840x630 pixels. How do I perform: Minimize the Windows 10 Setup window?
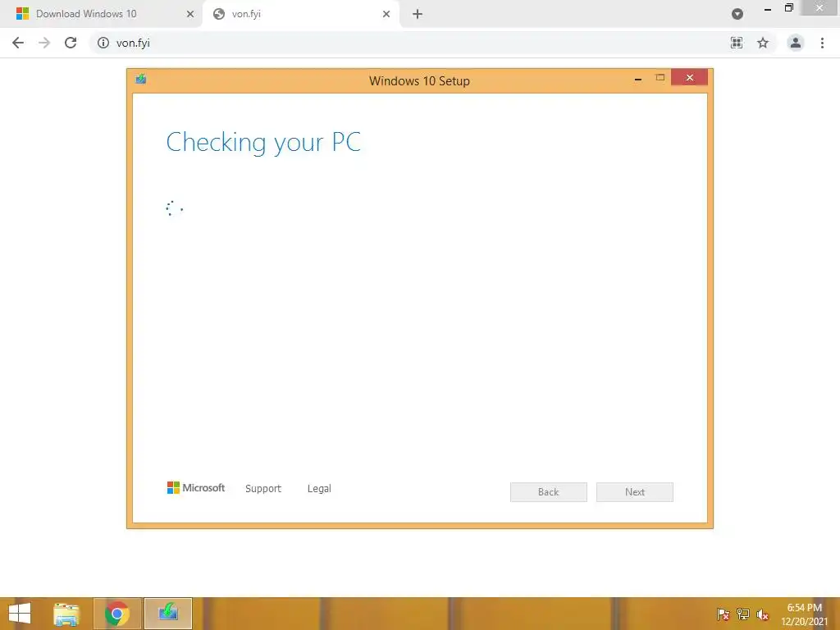[x=638, y=79]
